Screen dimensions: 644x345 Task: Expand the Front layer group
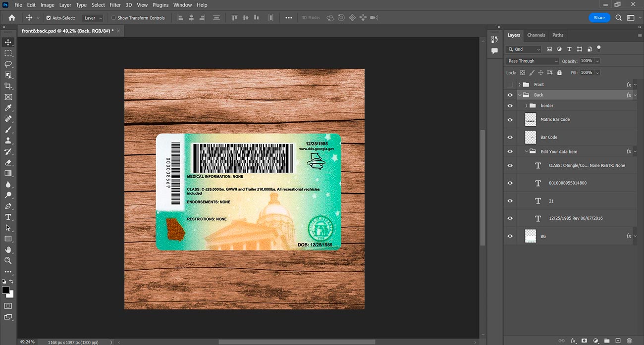coord(519,85)
